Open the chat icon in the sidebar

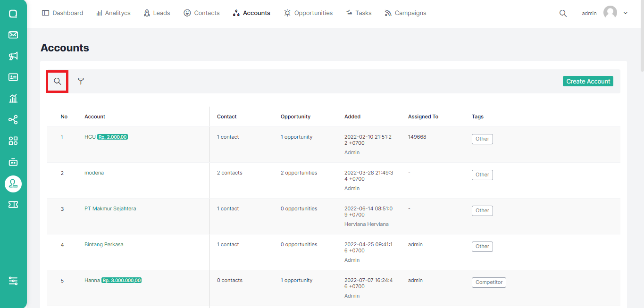tap(13, 14)
